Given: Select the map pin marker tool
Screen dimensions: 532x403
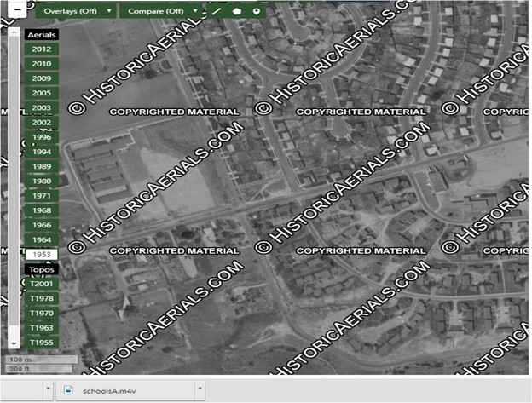Looking at the screenshot, I should 256,11.
